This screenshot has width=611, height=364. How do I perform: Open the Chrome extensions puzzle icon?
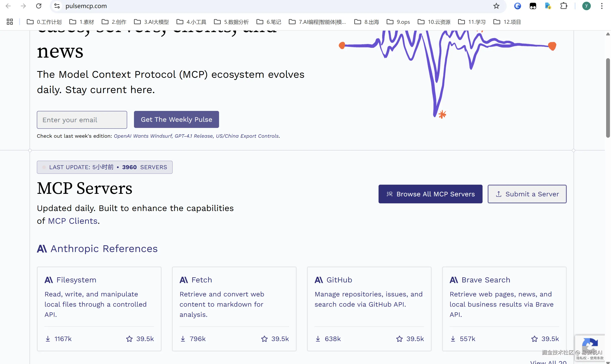point(564,6)
